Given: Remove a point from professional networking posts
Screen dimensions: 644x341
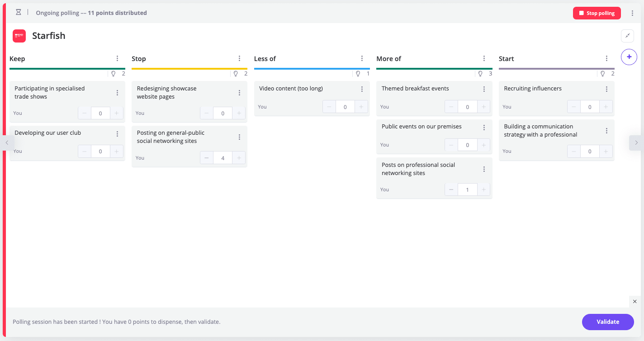Looking at the screenshot, I should 451,190.
